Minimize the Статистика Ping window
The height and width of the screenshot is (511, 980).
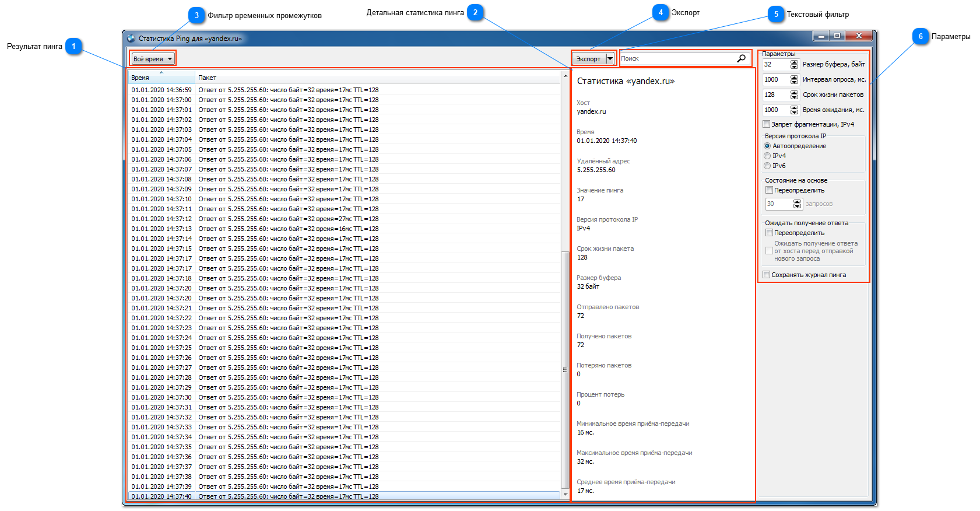click(821, 36)
